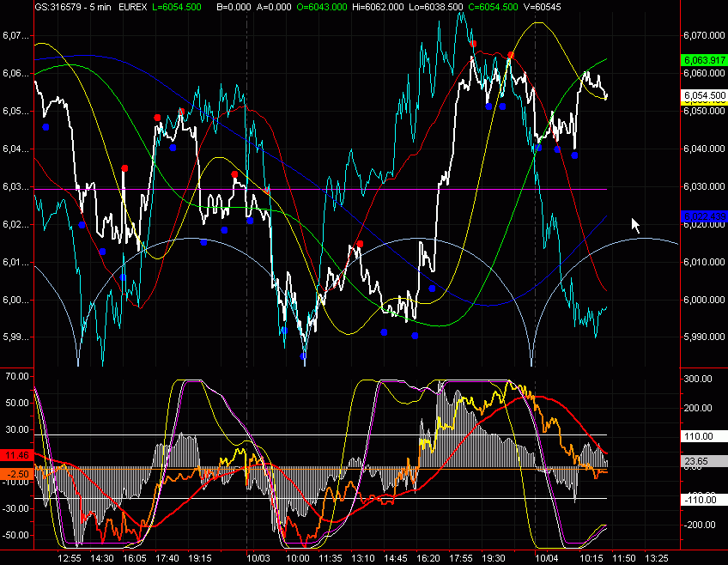Click the 19:30 time axis label
Viewport: 728px width, 565px height.
pyautogui.click(x=494, y=558)
